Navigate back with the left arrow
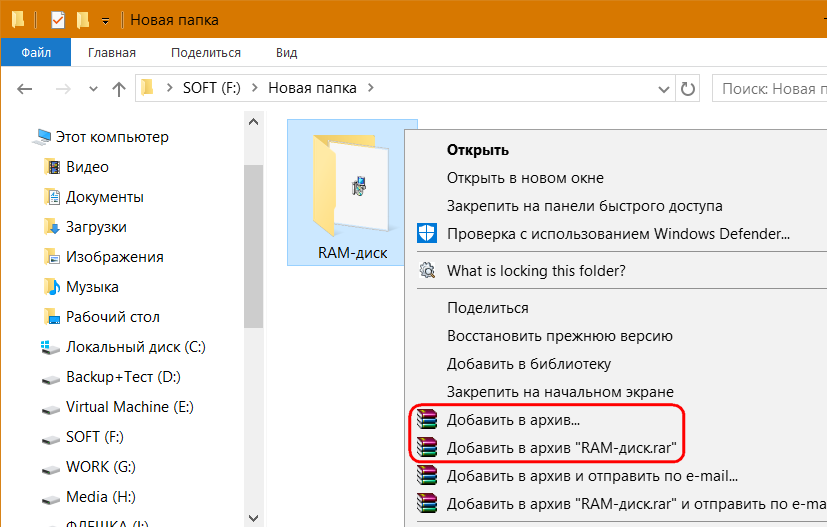Image resolution: width=827 pixels, height=527 pixels. tap(26, 89)
